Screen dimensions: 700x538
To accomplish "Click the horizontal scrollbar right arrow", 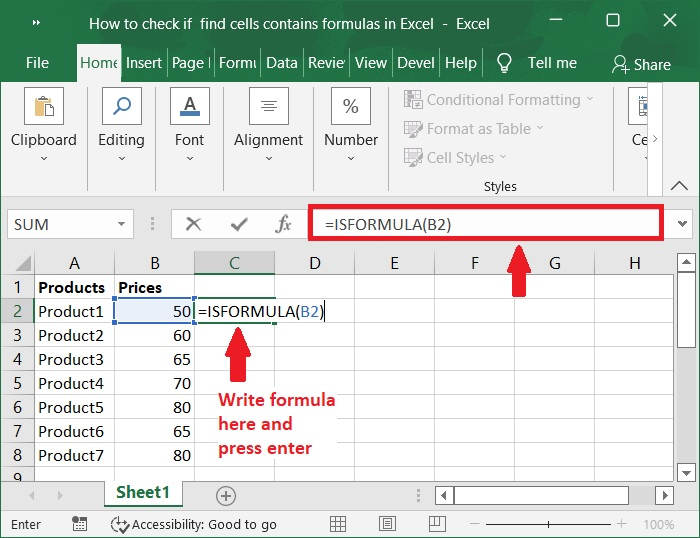I will (x=665, y=496).
